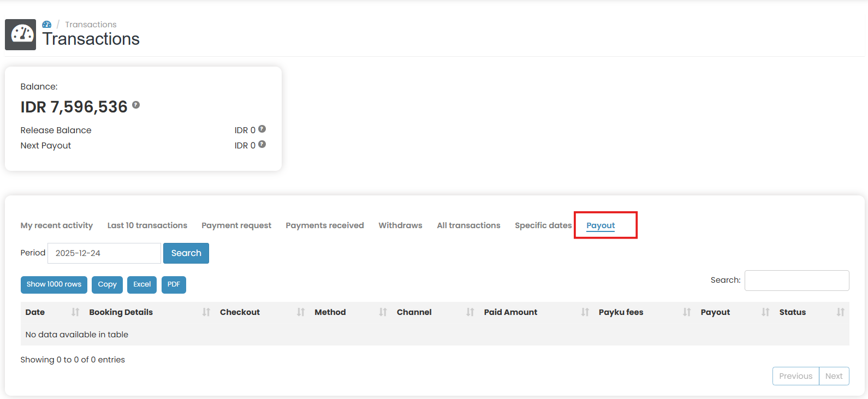This screenshot has width=868, height=399.
Task: Copy table data with Copy button
Action: 107,284
